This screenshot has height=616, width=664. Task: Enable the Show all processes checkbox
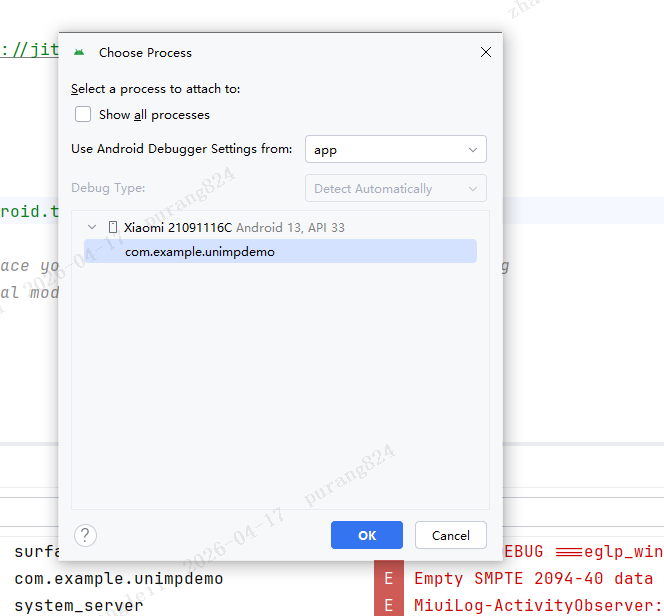(83, 115)
